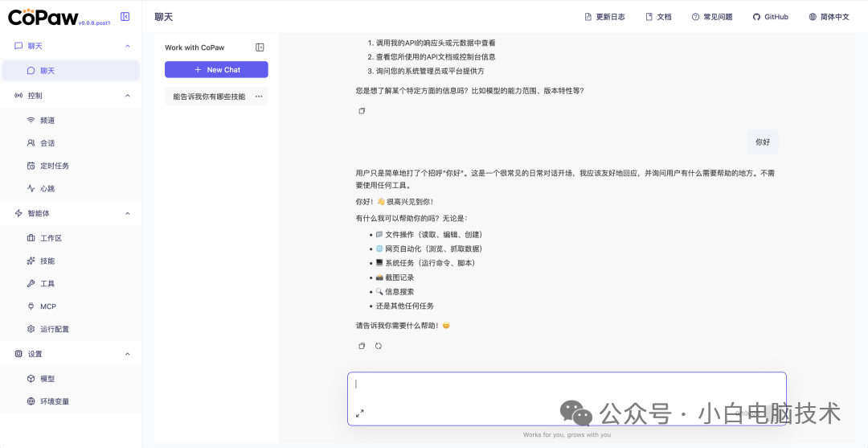Open 会话 in the sidebar
The image size is (868, 448).
click(71, 143)
